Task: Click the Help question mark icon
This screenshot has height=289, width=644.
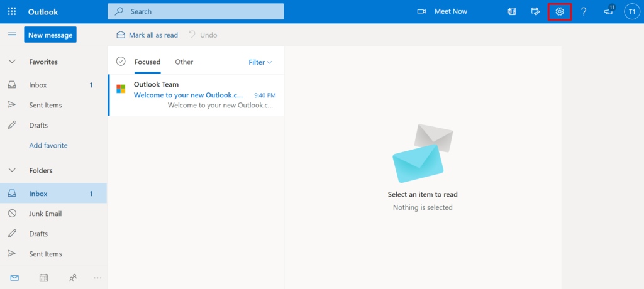Action: [x=584, y=11]
